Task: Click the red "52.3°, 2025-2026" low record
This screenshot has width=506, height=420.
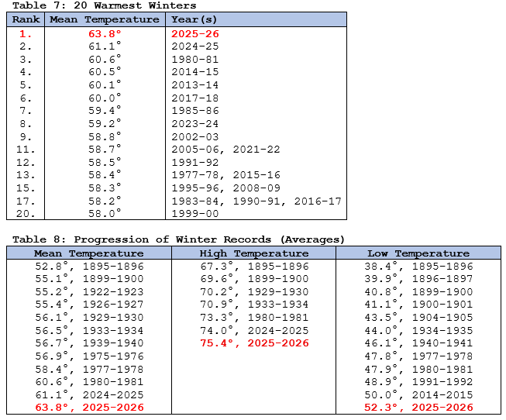Action: pos(418,407)
